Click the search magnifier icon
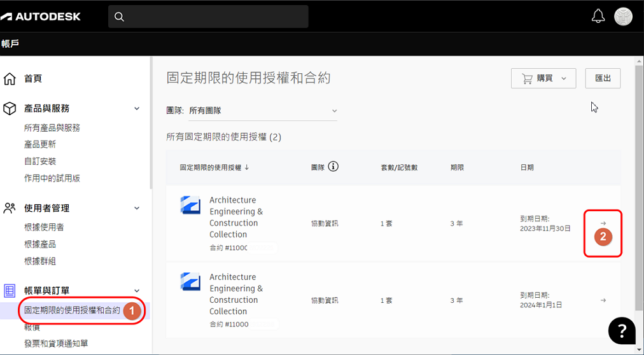Viewport: 644px width, 355px height. coord(119,17)
